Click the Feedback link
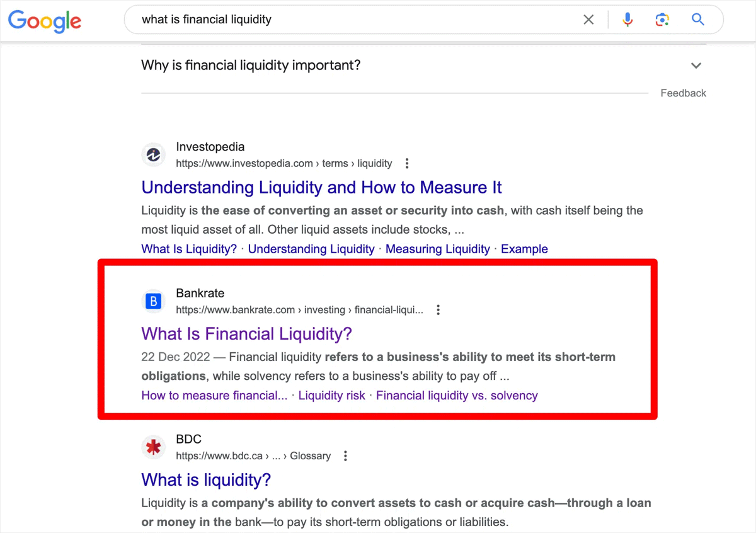 684,93
